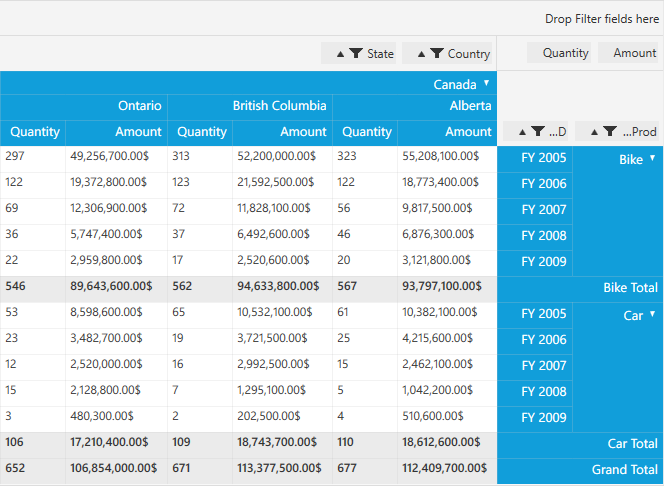The height and width of the screenshot is (486, 664).
Task: Click the cell 3,721,500.00$
Action: click(282, 339)
